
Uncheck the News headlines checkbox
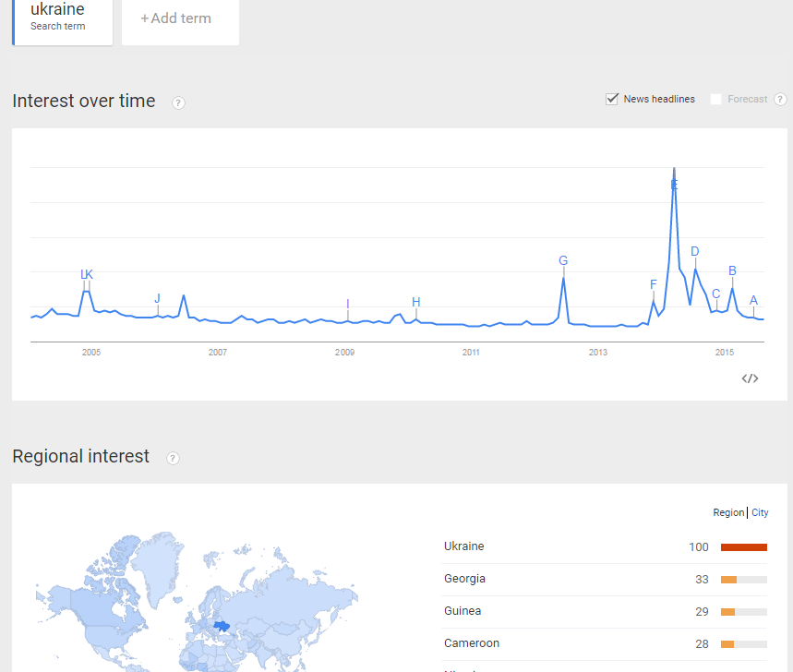point(612,100)
